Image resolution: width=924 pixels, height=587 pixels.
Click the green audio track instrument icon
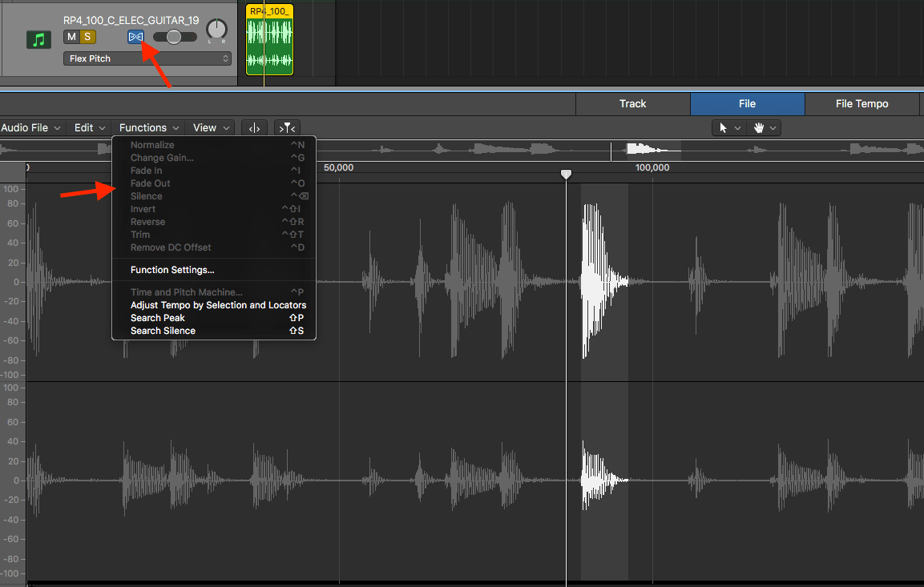[39, 39]
